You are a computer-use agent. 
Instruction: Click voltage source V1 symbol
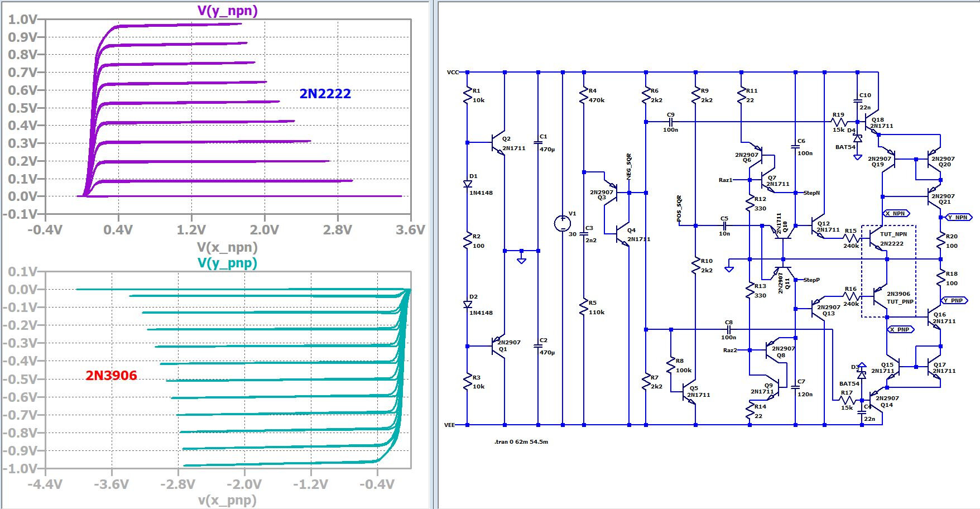coord(562,223)
